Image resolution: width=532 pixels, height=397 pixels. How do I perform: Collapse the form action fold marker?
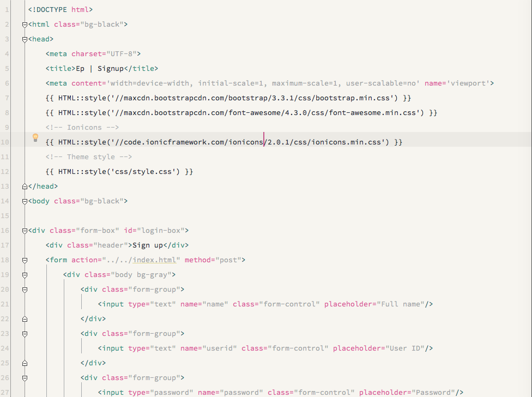(25, 260)
